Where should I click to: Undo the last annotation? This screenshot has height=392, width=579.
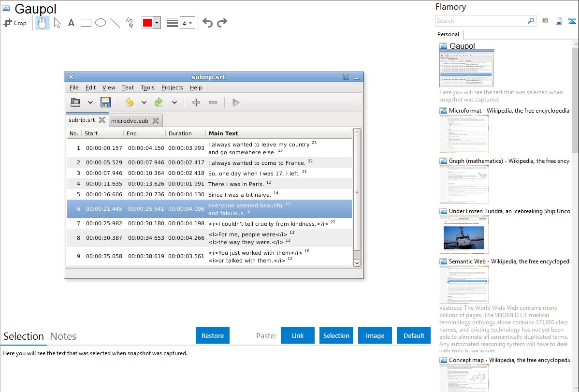pyautogui.click(x=207, y=23)
